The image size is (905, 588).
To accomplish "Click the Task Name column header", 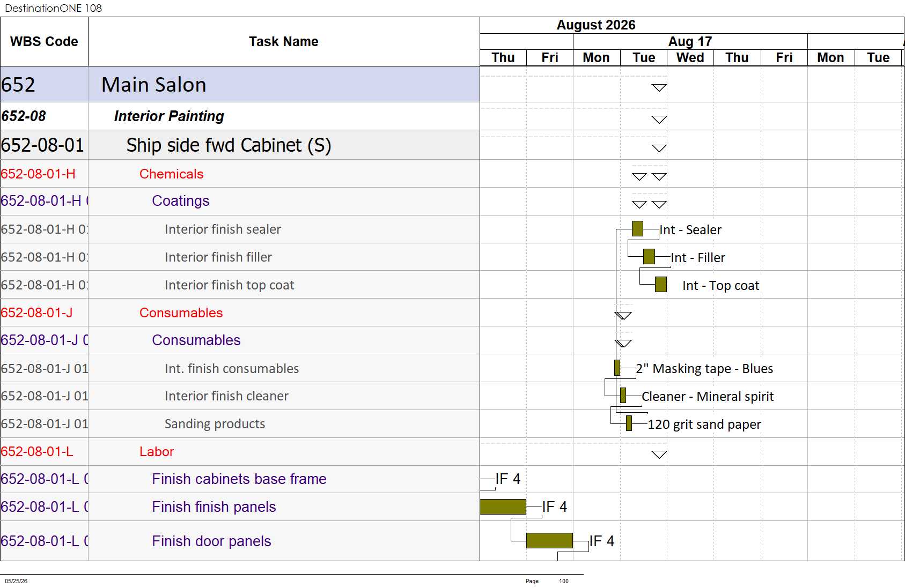I will tap(283, 41).
